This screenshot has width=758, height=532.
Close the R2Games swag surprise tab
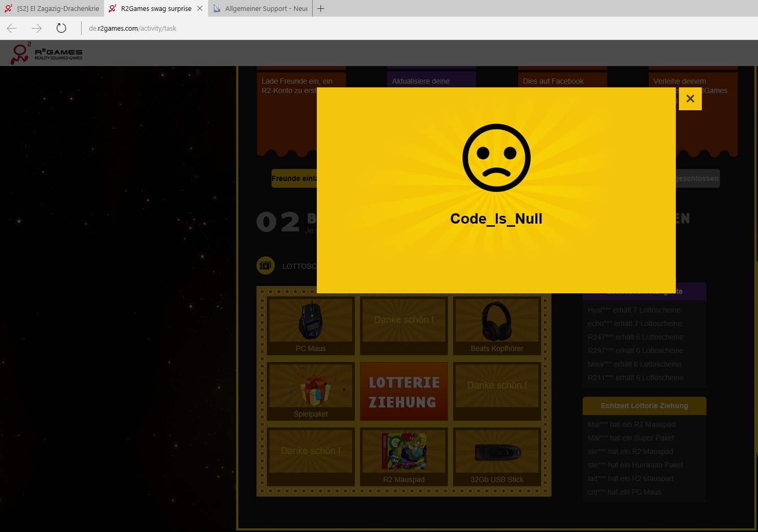tap(200, 8)
